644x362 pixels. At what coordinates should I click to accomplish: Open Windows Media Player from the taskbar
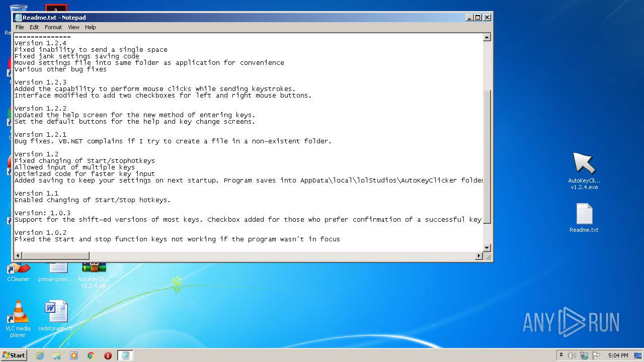(74, 355)
